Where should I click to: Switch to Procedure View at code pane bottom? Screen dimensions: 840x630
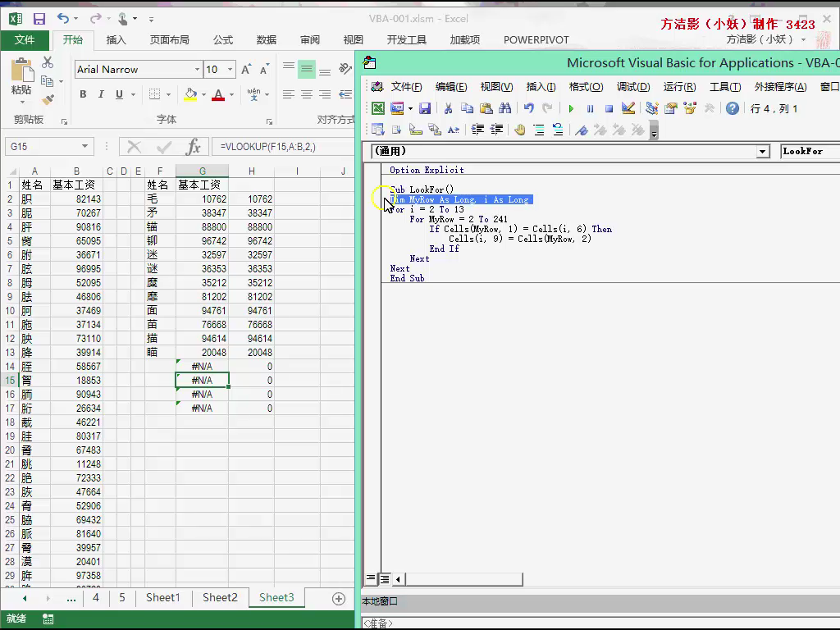point(371,578)
